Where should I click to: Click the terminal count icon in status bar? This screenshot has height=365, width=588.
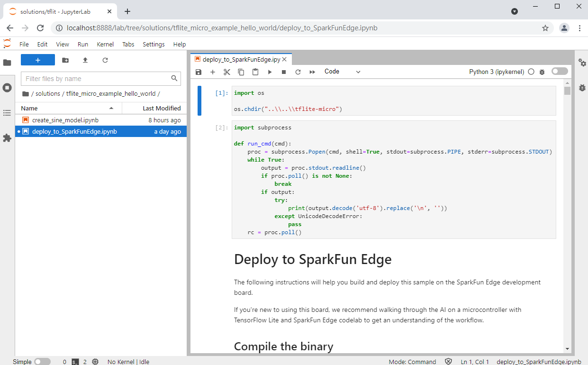(x=75, y=362)
